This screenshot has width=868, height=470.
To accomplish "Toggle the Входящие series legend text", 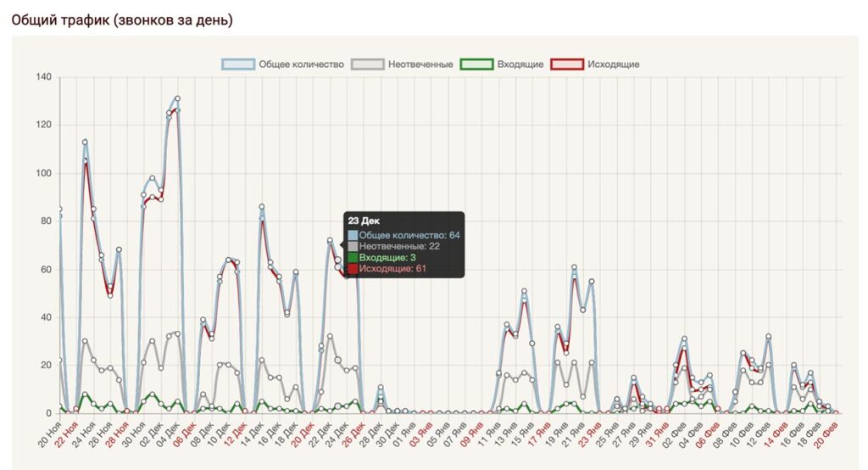I will coord(520,64).
